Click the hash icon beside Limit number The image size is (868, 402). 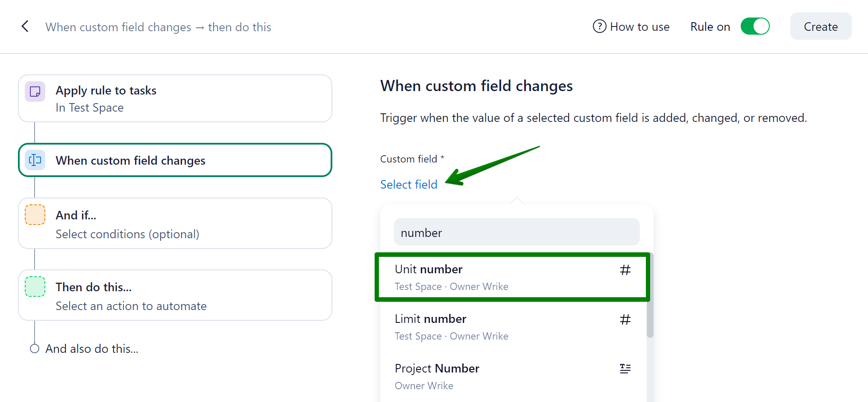click(x=625, y=319)
